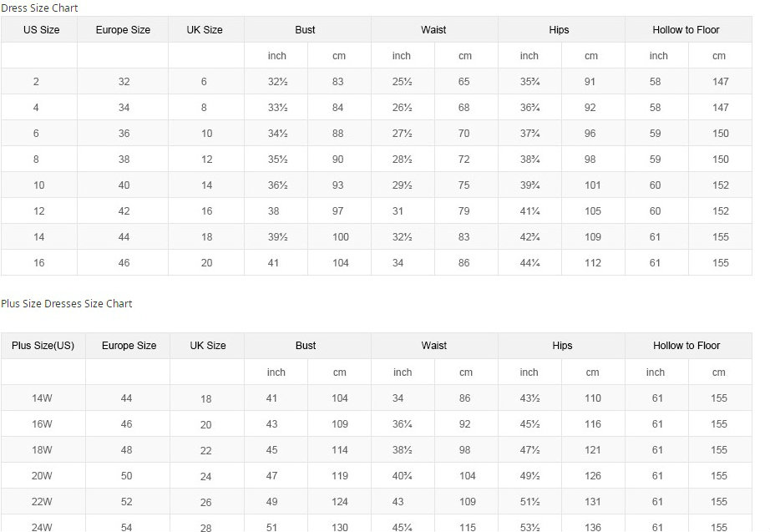Click "Hollow to Floor" header in top table
This screenshot has width=770, height=532.
coord(686,30)
